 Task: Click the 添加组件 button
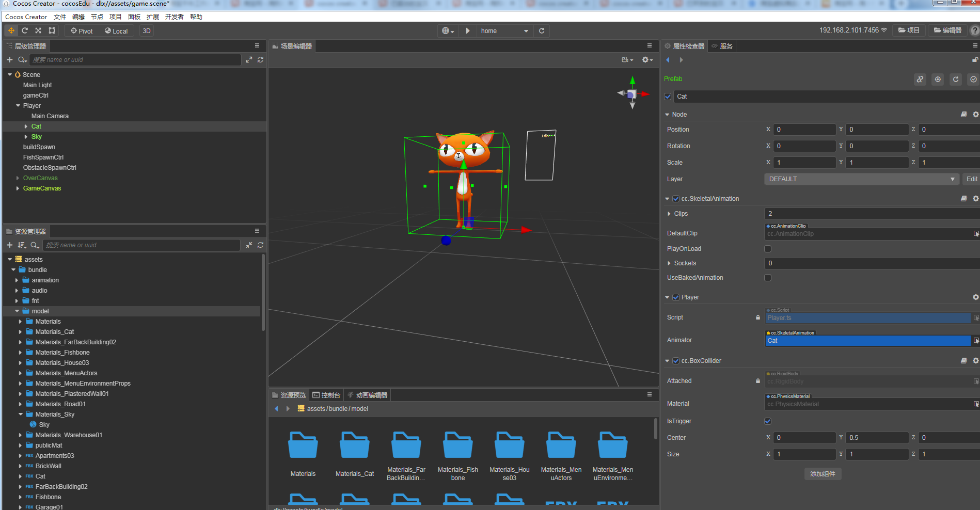point(823,474)
